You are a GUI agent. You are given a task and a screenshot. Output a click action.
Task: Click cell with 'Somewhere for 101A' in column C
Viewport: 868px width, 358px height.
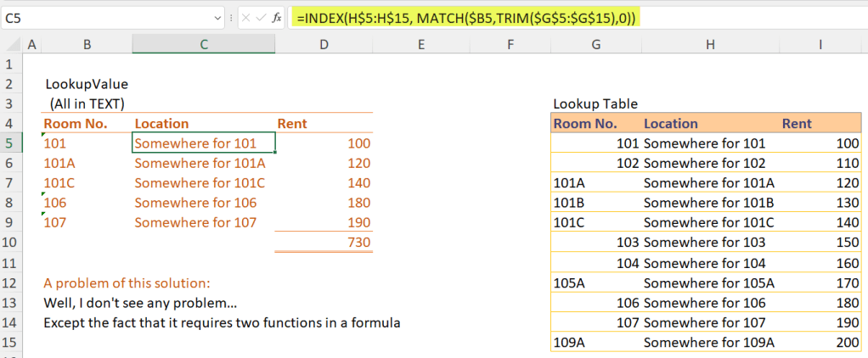tap(200, 163)
